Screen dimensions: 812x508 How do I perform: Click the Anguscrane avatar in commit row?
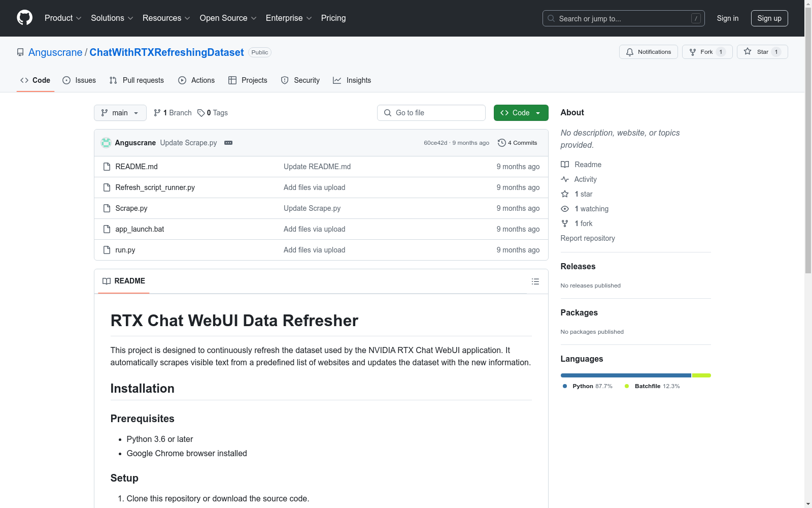(x=106, y=143)
